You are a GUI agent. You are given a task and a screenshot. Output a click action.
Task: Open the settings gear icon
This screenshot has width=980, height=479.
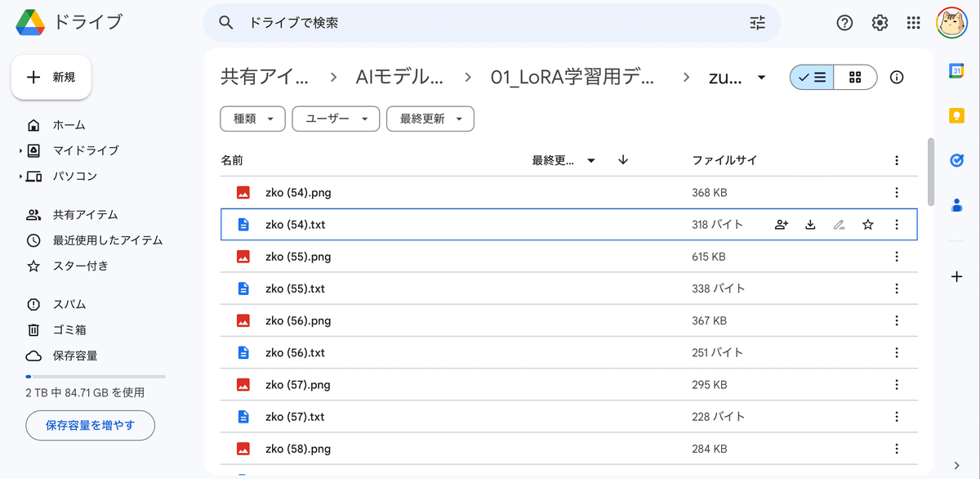click(x=880, y=23)
